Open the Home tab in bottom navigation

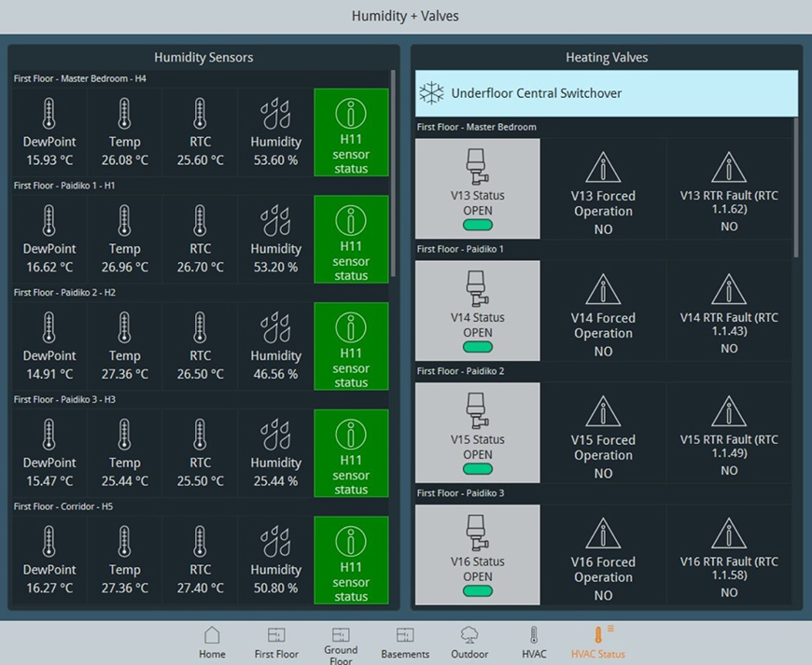(212, 642)
